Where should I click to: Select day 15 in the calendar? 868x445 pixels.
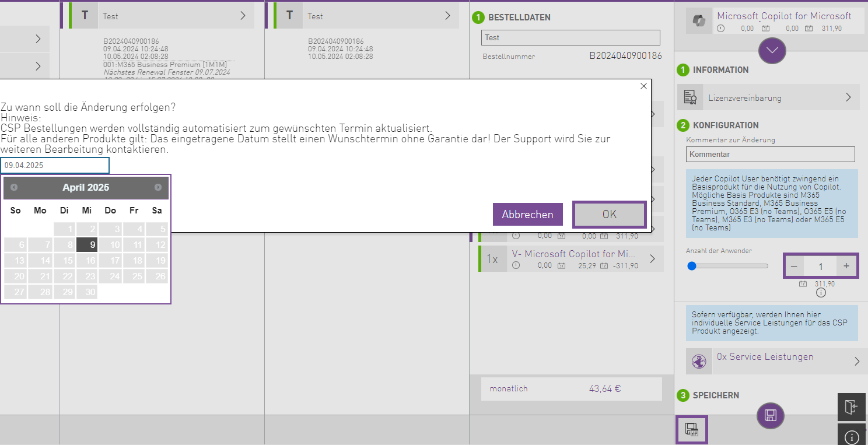[64, 261]
